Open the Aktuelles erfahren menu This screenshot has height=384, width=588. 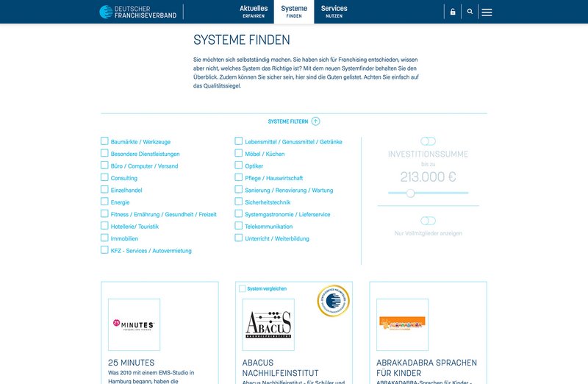[254, 12]
